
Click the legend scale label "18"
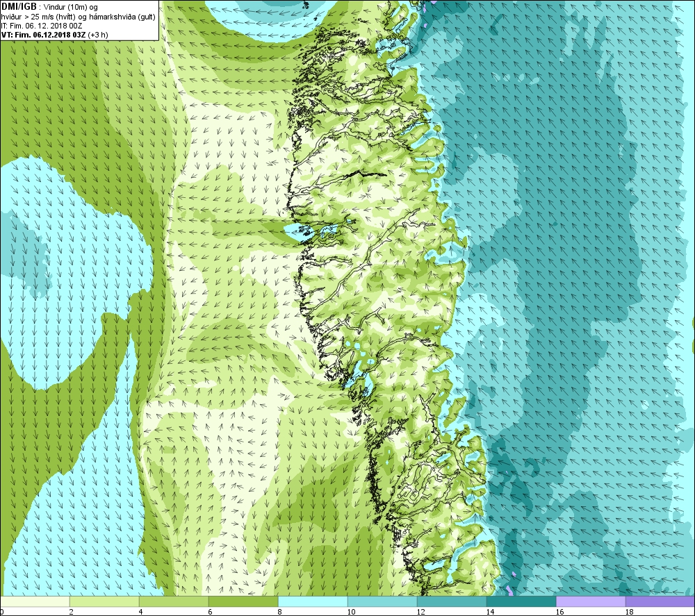(x=629, y=612)
